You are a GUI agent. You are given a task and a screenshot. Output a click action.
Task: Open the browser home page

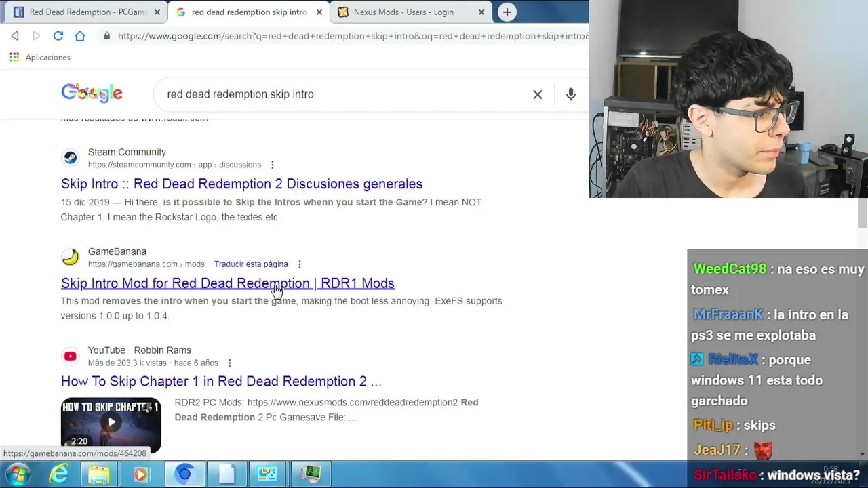click(80, 36)
